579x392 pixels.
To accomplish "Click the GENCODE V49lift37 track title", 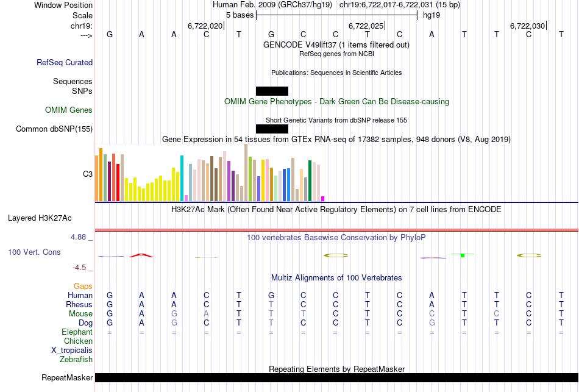I will tap(336, 45).
